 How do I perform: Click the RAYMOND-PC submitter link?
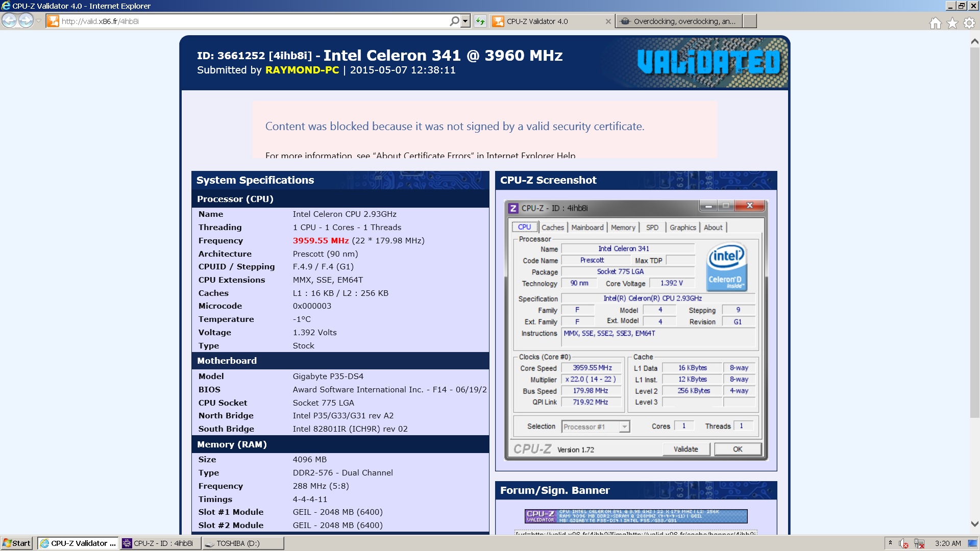pos(302,70)
